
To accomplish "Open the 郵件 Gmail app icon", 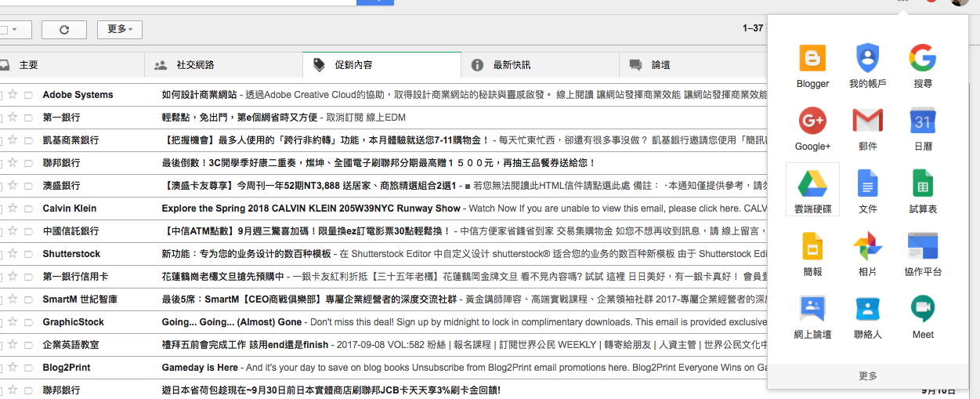I will tap(868, 128).
